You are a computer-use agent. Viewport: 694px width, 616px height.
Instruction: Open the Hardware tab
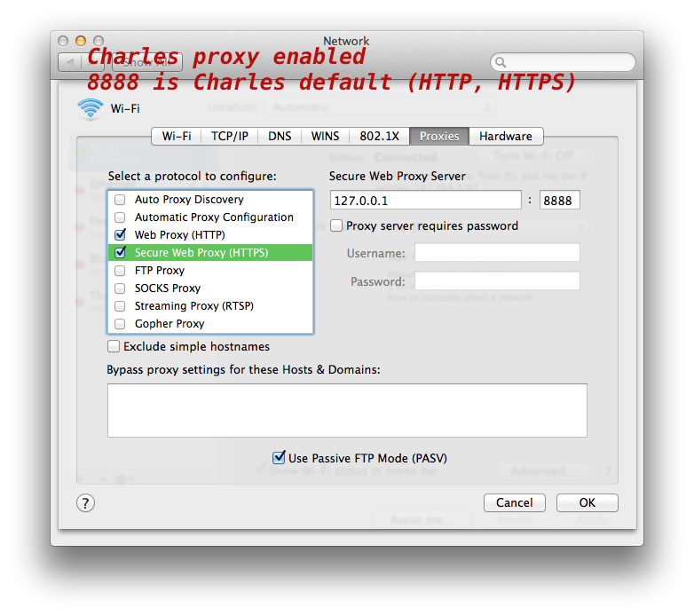[x=506, y=136]
